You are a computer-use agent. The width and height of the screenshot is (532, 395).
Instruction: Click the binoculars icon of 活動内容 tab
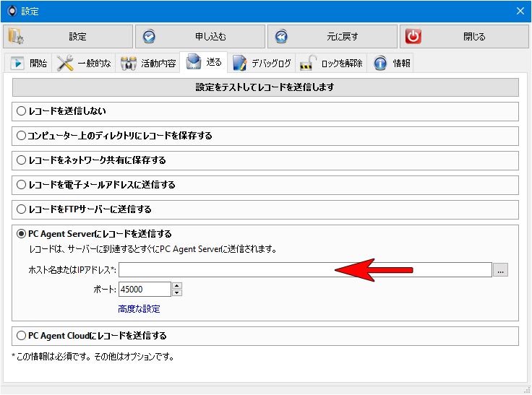point(128,63)
